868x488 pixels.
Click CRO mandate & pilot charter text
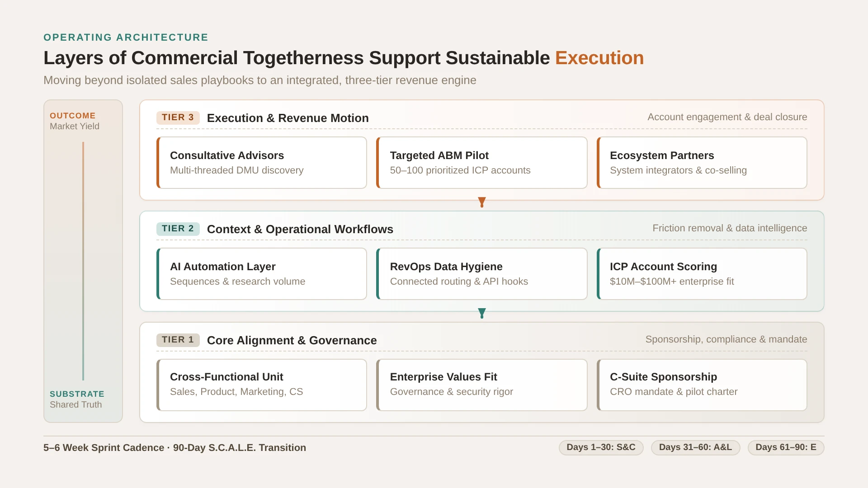pos(674,392)
